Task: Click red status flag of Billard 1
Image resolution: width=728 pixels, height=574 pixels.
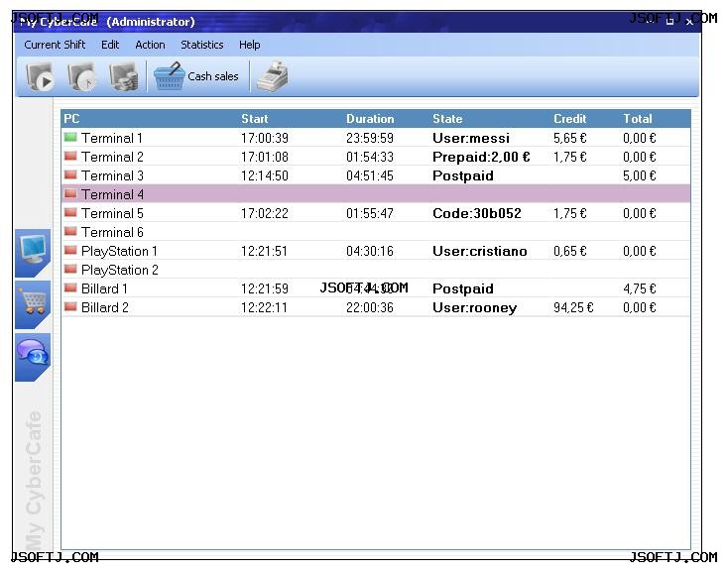Action: pos(70,287)
